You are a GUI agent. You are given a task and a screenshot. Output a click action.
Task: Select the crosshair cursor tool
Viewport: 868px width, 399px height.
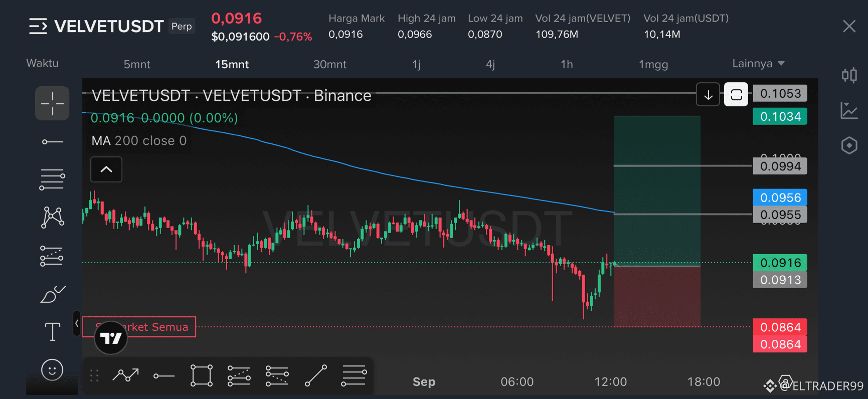[52, 103]
